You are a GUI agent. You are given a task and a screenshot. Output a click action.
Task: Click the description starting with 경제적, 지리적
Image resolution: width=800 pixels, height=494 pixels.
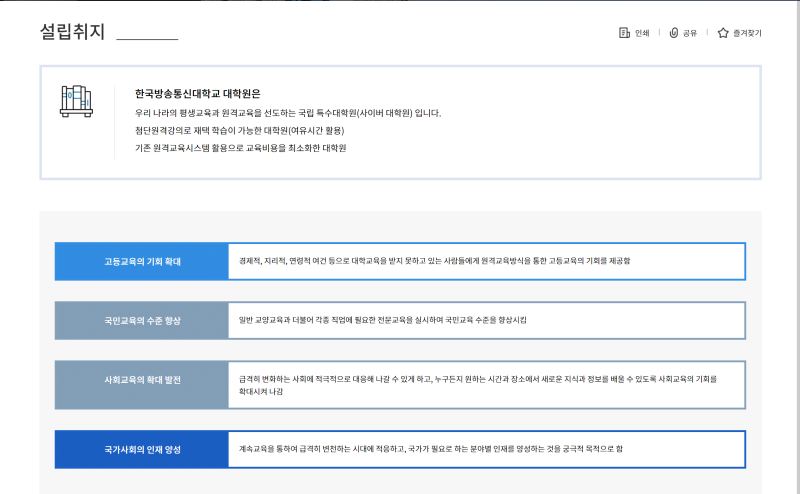(x=435, y=261)
